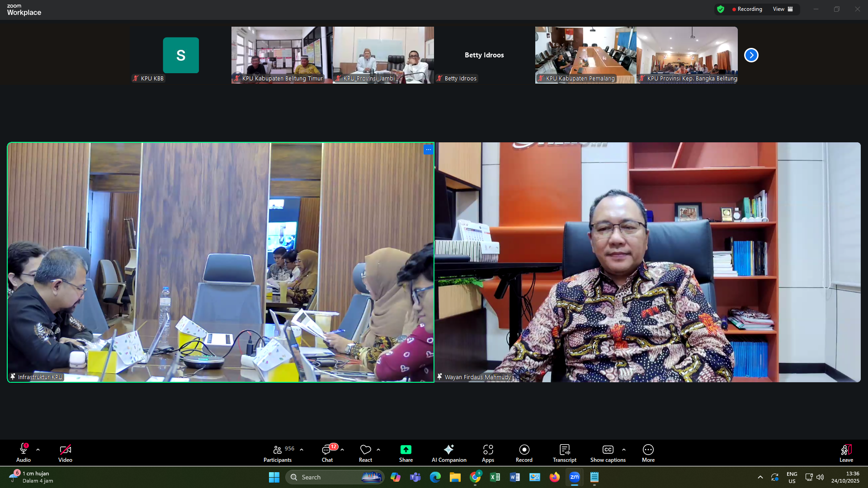Start recording with Record button
Image resolution: width=868 pixels, height=488 pixels.
point(524,453)
